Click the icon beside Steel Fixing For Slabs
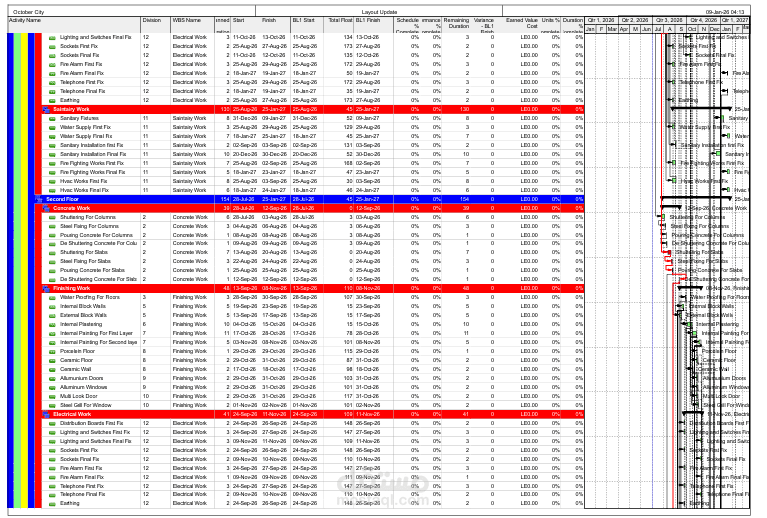This screenshot has width=767, height=518. click(x=52, y=261)
